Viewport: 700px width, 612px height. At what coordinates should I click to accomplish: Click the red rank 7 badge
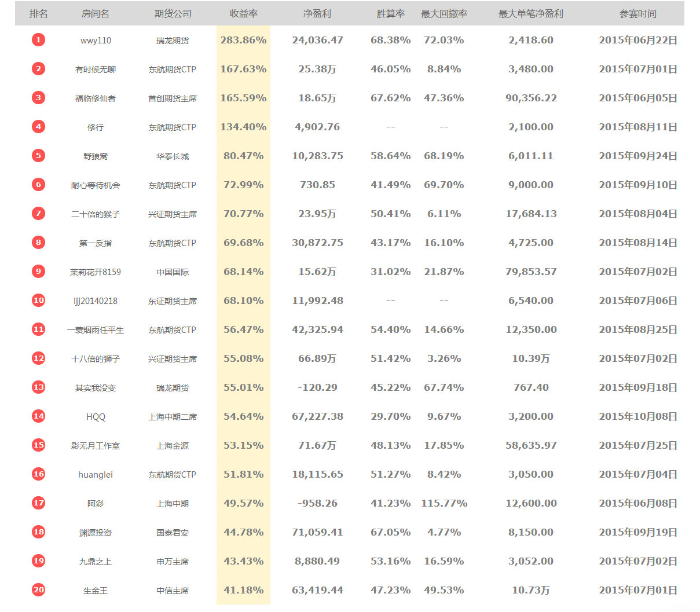(38, 214)
